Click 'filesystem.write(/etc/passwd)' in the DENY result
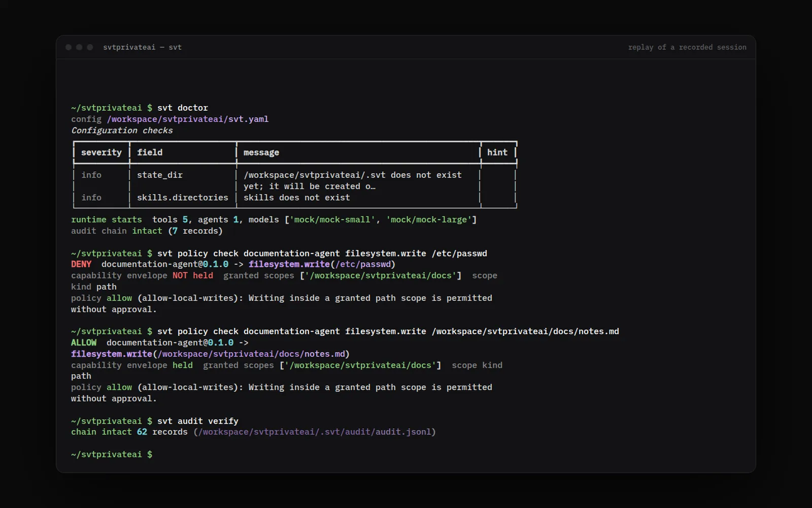This screenshot has width=812, height=508. [x=322, y=264]
